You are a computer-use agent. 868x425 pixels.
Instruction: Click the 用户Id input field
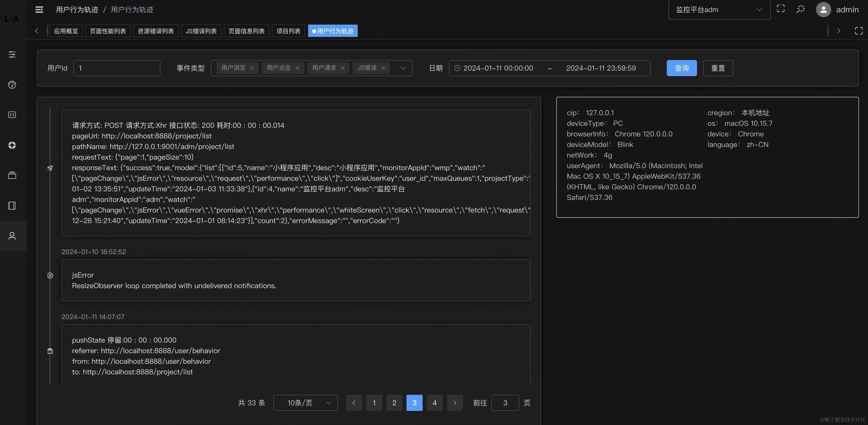click(117, 68)
